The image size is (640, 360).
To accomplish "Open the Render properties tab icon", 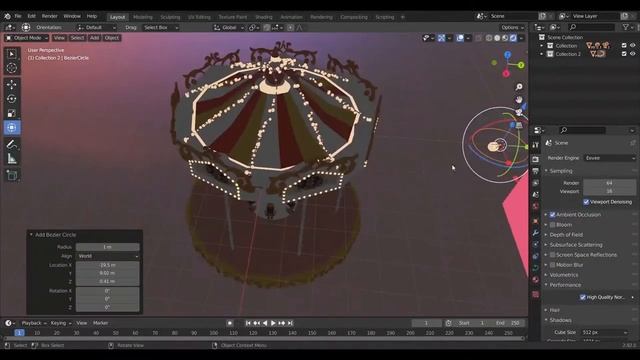I will (536, 159).
